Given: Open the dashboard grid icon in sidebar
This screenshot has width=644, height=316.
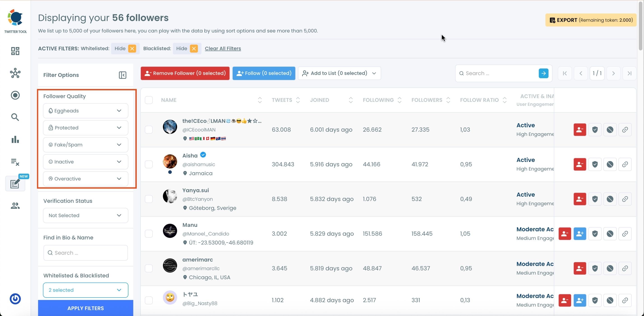Looking at the screenshot, I should click(15, 51).
